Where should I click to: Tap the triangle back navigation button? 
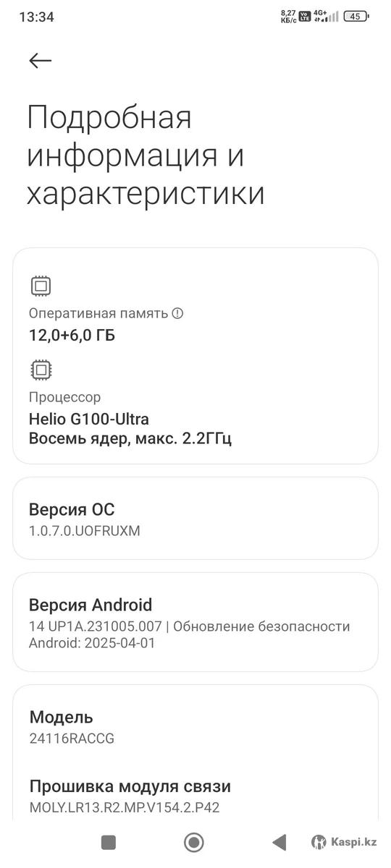279,842
